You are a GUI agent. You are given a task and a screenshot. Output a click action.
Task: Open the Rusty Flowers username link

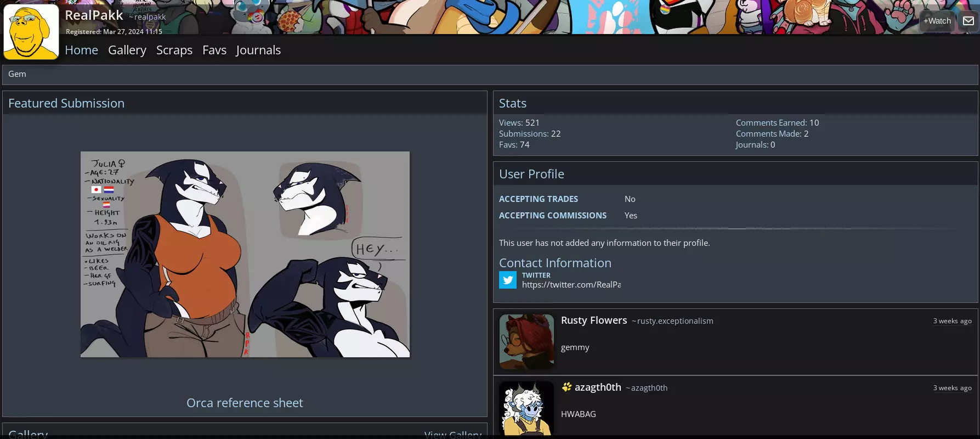(x=594, y=320)
